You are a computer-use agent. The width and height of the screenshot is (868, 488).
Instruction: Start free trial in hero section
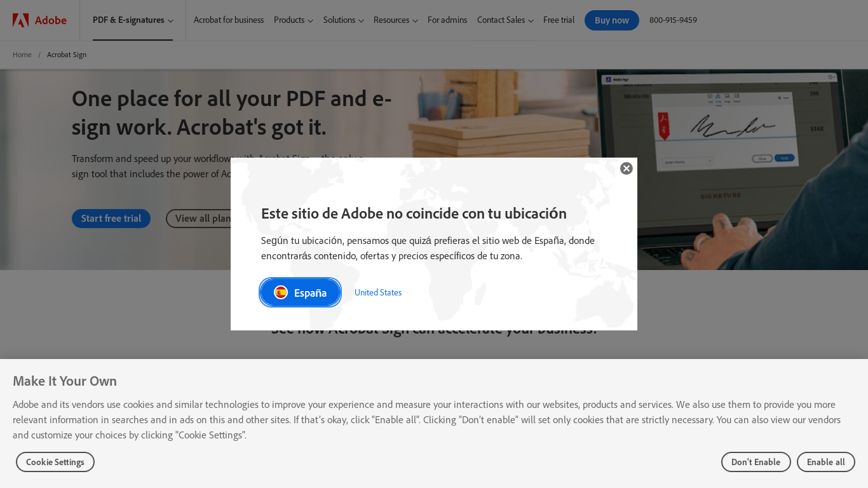111,219
